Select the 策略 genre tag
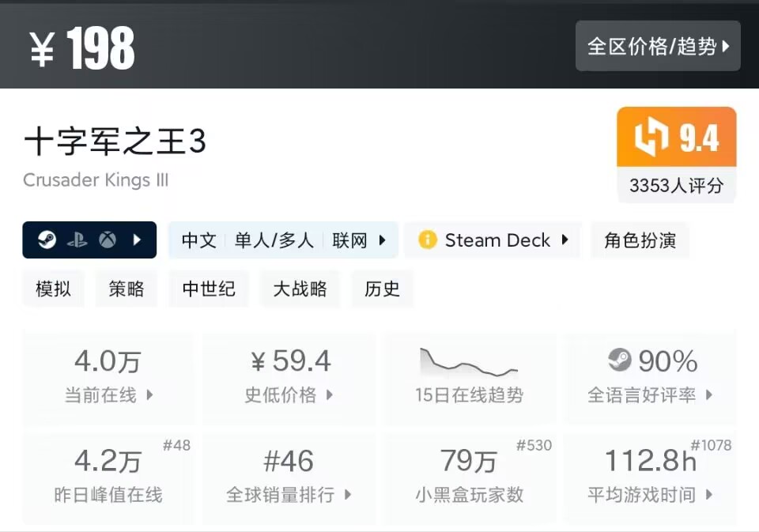Screen dimensions: 759x532 tap(126, 289)
